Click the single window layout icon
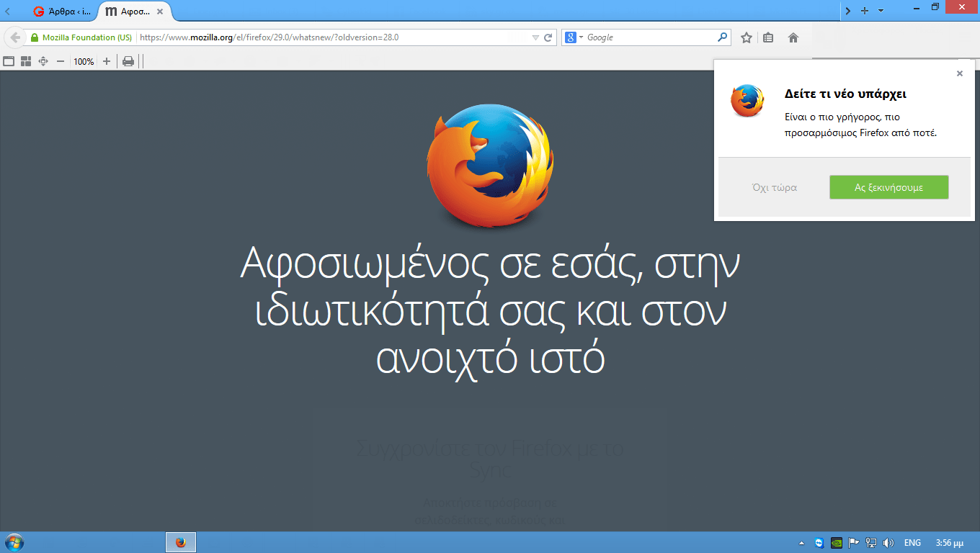 [9, 61]
